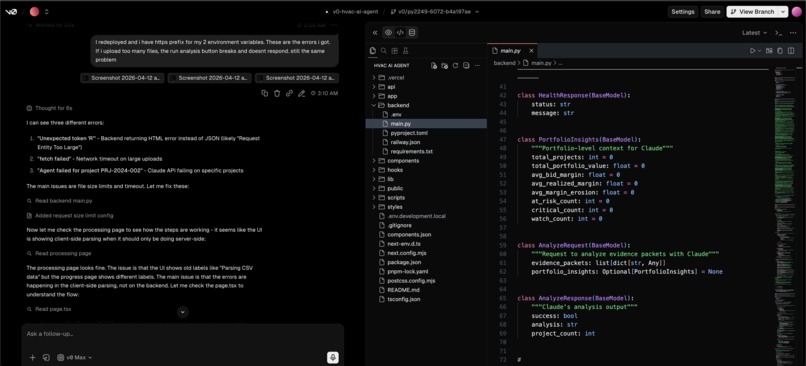This screenshot has height=366, width=806.
Task: Open the file search icon
Action: tap(383, 50)
